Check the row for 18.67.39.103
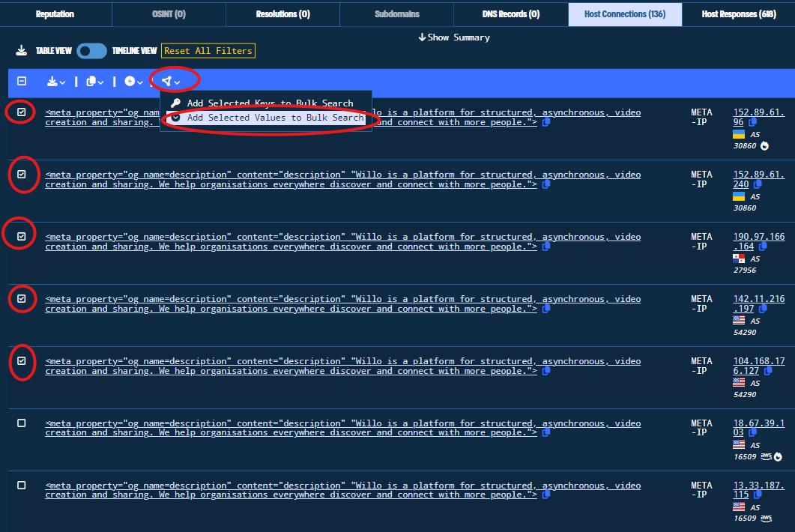 (x=21, y=423)
